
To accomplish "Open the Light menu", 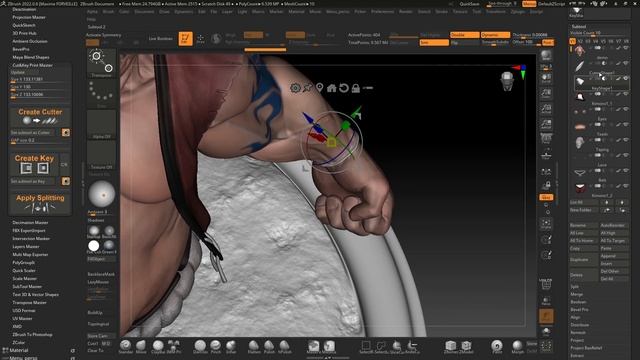I will (x=242, y=11).
